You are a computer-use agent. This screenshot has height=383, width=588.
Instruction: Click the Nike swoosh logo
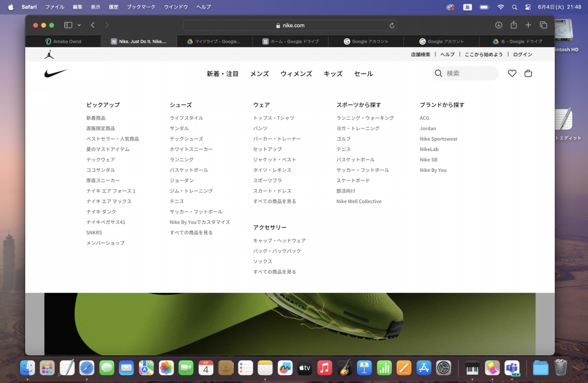pos(56,73)
